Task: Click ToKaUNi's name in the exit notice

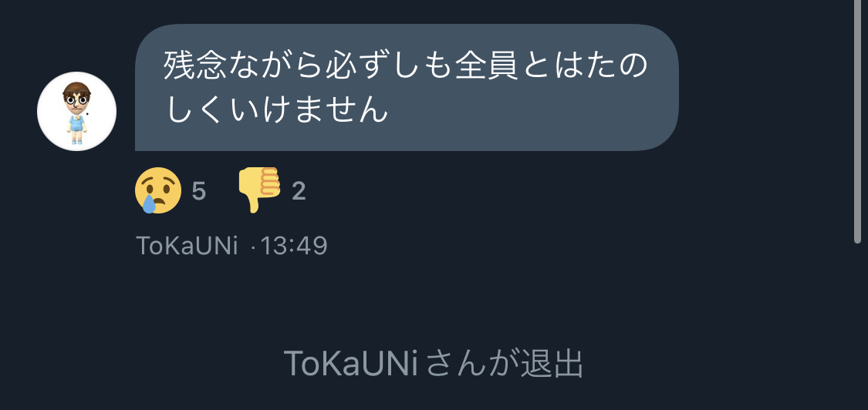Action: tap(350, 364)
